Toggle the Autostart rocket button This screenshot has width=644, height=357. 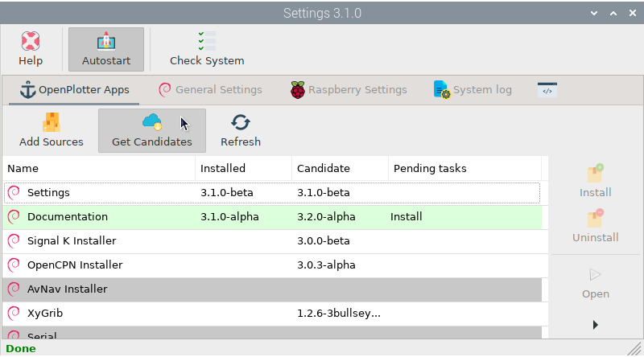(106, 49)
